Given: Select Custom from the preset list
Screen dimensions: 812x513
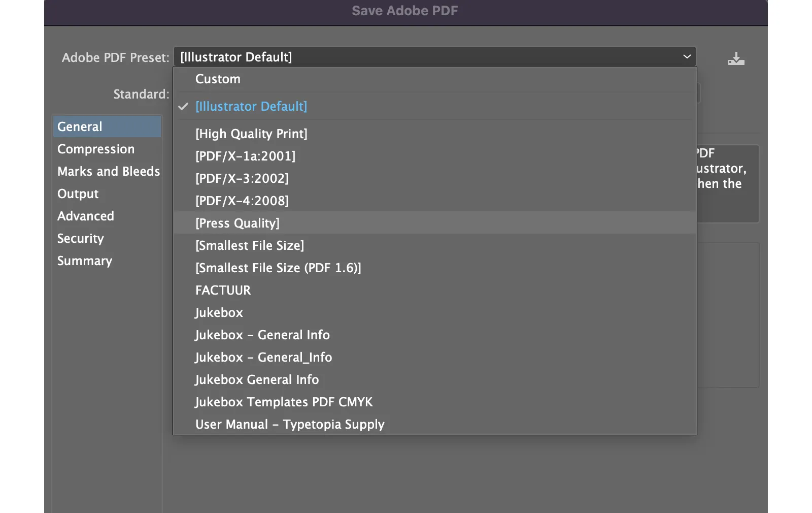Looking at the screenshot, I should (218, 79).
